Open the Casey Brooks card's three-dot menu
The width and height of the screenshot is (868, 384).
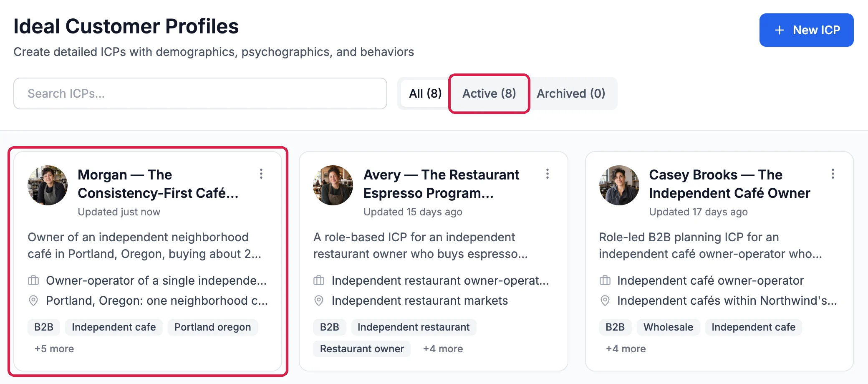point(833,174)
